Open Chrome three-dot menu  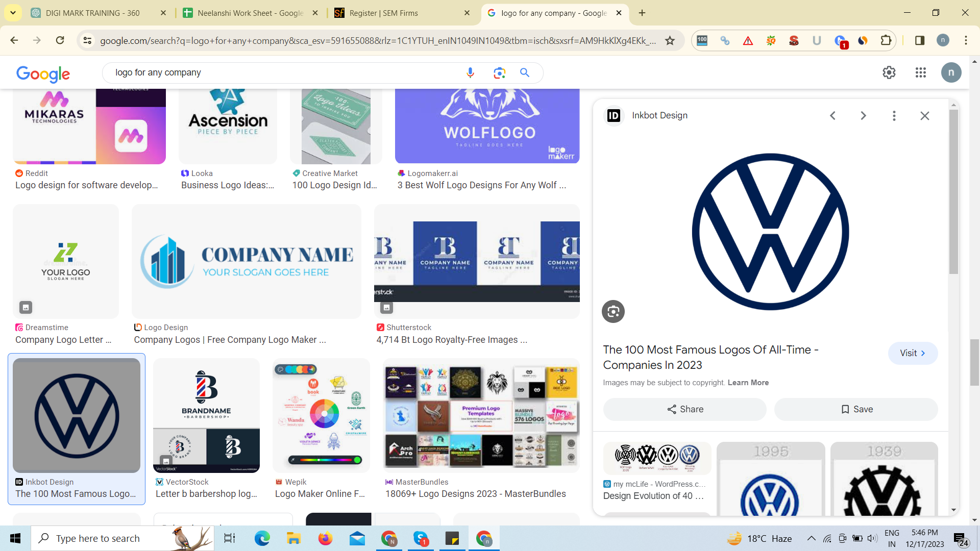(966, 40)
